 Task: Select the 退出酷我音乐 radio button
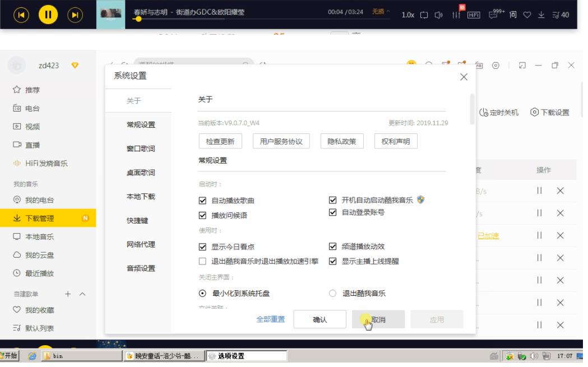(332, 293)
